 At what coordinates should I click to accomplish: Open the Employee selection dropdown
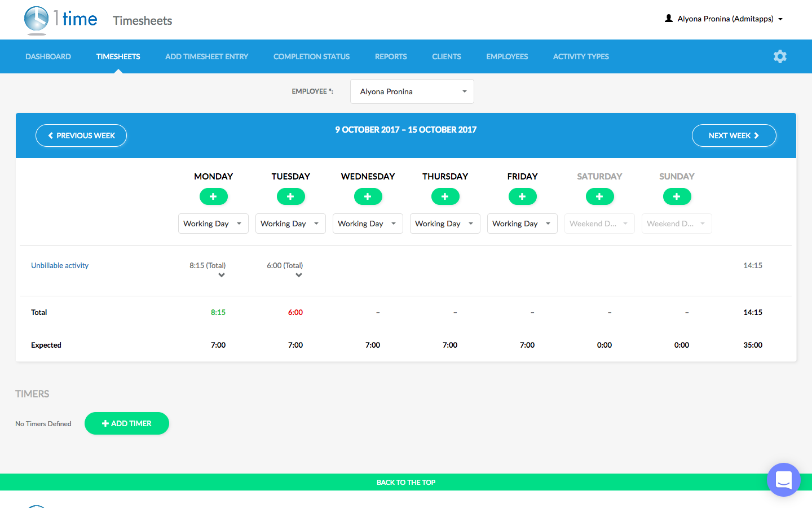412,91
